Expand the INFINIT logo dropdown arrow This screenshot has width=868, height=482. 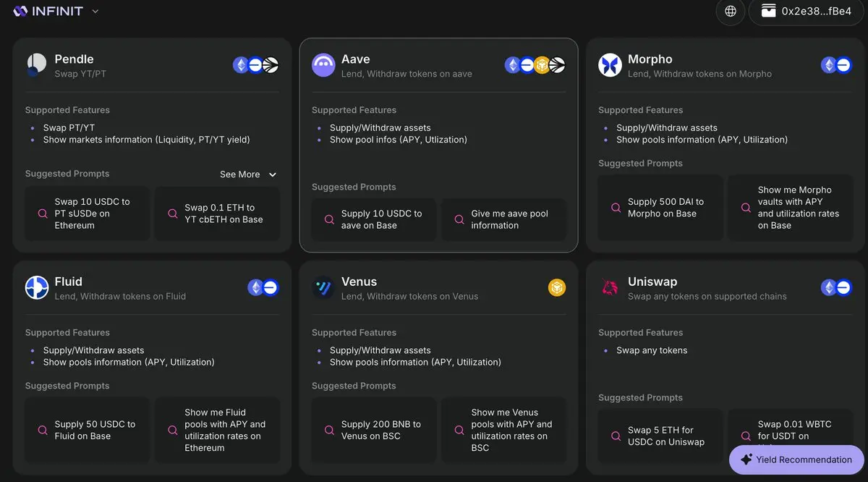click(95, 12)
